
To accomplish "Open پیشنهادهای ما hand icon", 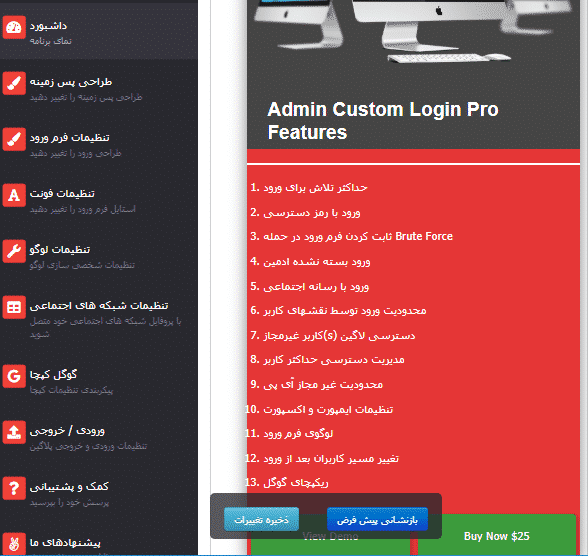I will pyautogui.click(x=14, y=544).
